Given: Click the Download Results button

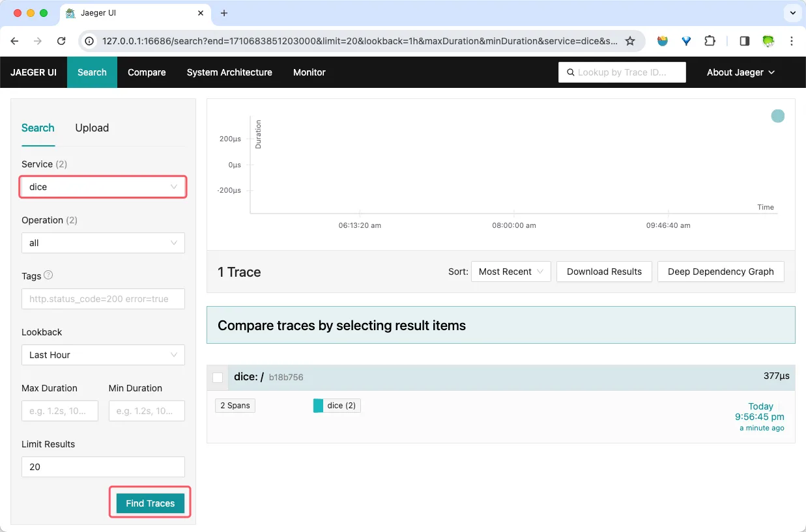Looking at the screenshot, I should [x=604, y=272].
